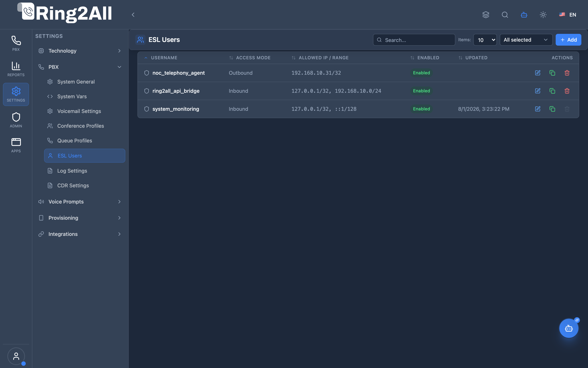Open Log Settings page

coord(85,171)
